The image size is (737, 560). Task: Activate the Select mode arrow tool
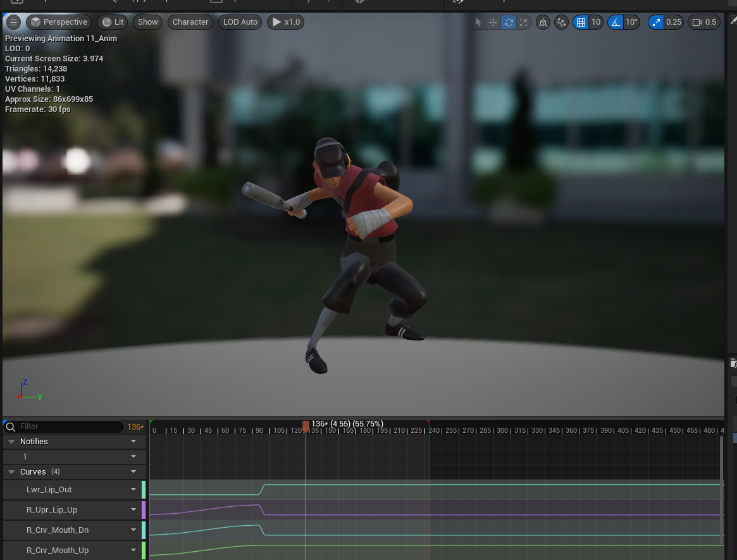coord(478,22)
